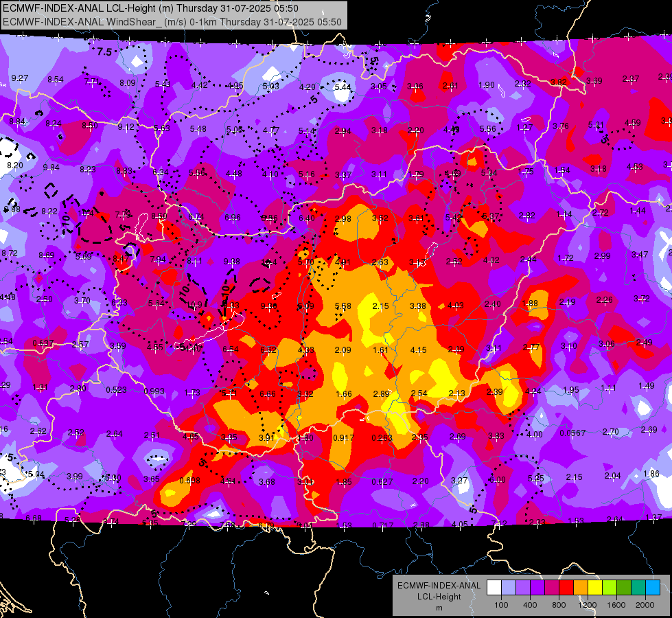Click the teal legend swatch left of 2000
This screenshot has width=672, height=618.
(x=638, y=588)
